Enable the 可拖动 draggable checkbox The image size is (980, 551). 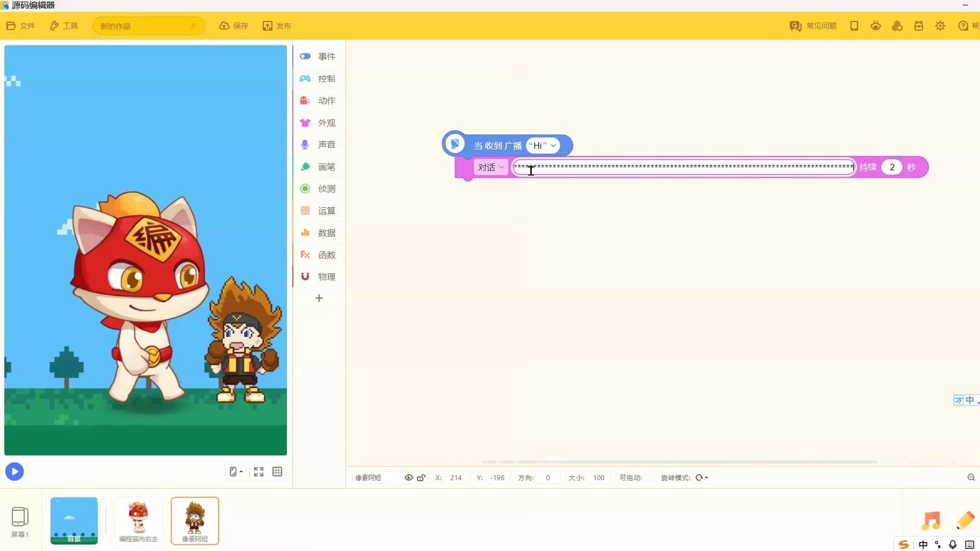[648, 478]
